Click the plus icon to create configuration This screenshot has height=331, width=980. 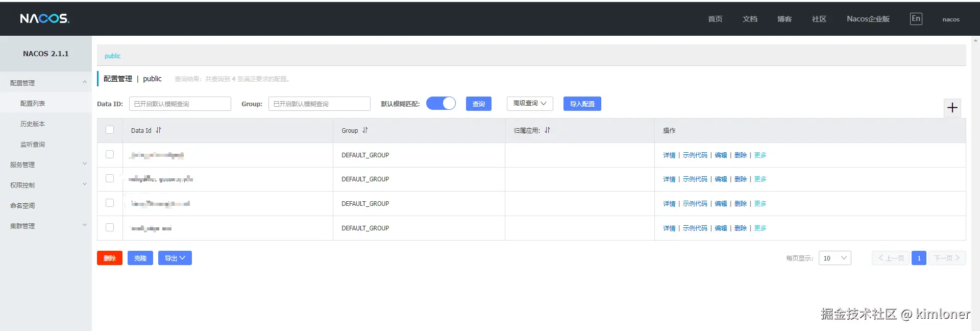click(x=952, y=108)
